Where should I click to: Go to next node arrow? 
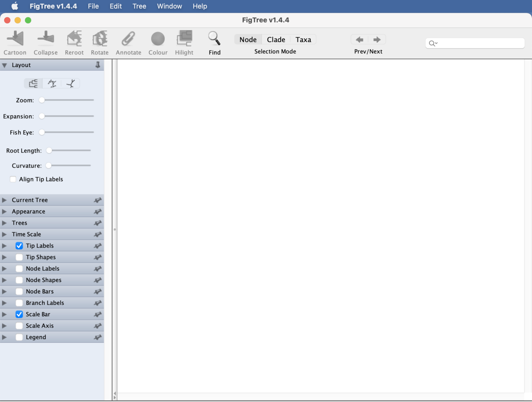(377, 39)
